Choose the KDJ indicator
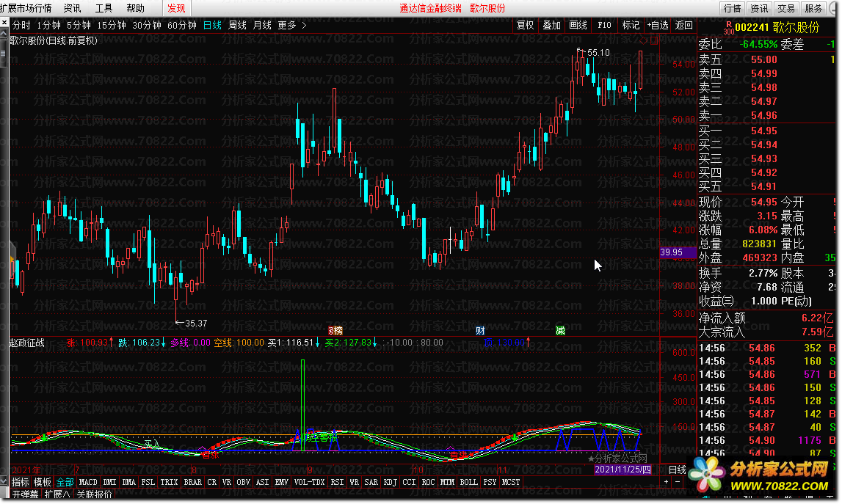 (x=391, y=482)
